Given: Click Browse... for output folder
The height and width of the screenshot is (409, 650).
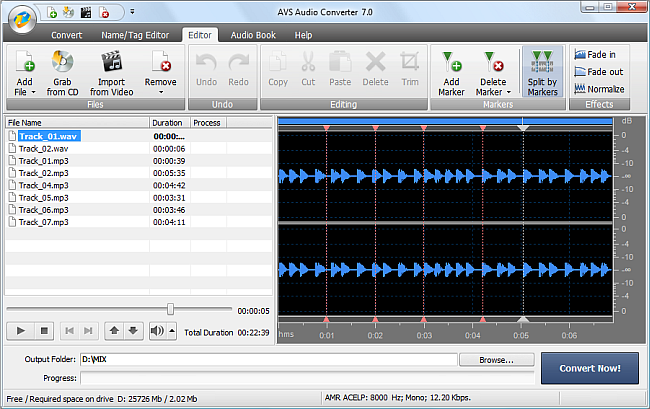Looking at the screenshot, I should (x=496, y=359).
